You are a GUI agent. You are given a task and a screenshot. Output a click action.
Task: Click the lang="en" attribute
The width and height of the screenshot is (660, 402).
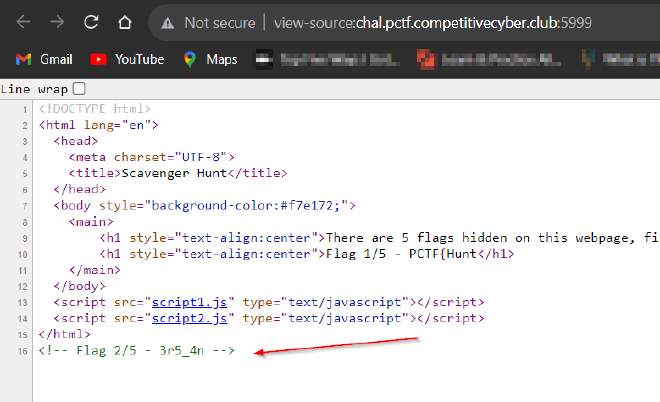click(117, 125)
